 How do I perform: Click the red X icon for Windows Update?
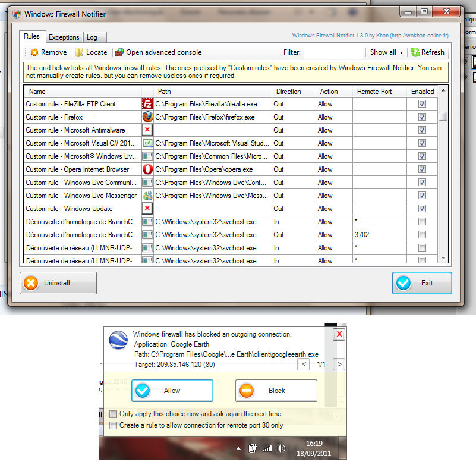coord(147,208)
